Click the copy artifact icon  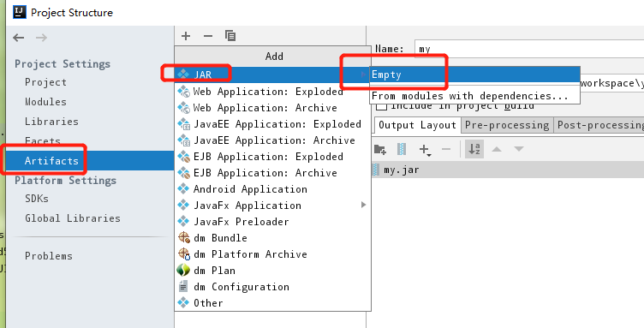(230, 36)
